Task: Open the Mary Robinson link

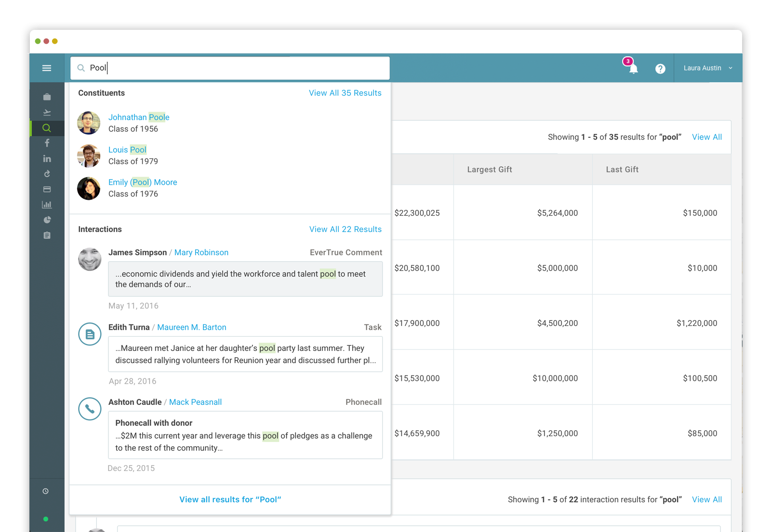Action: 201,252
